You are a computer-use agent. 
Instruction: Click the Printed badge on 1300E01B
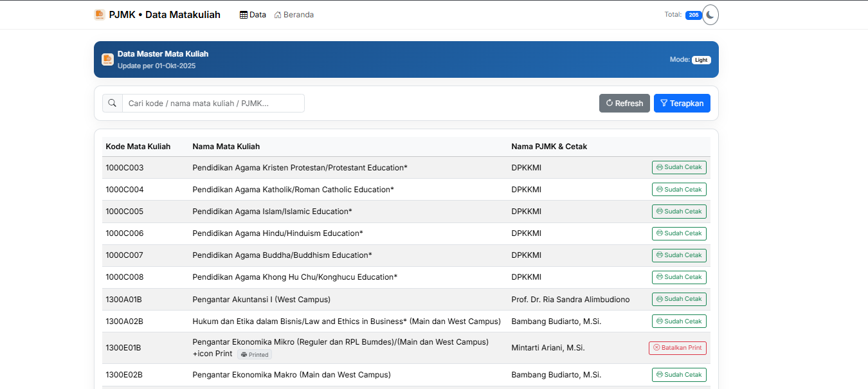pos(255,355)
